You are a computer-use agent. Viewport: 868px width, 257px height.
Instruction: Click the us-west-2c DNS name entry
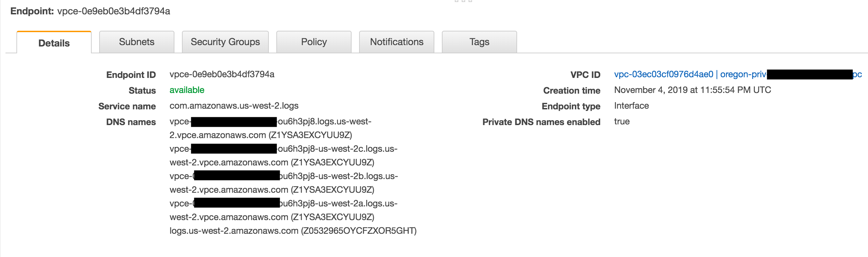[x=284, y=155]
